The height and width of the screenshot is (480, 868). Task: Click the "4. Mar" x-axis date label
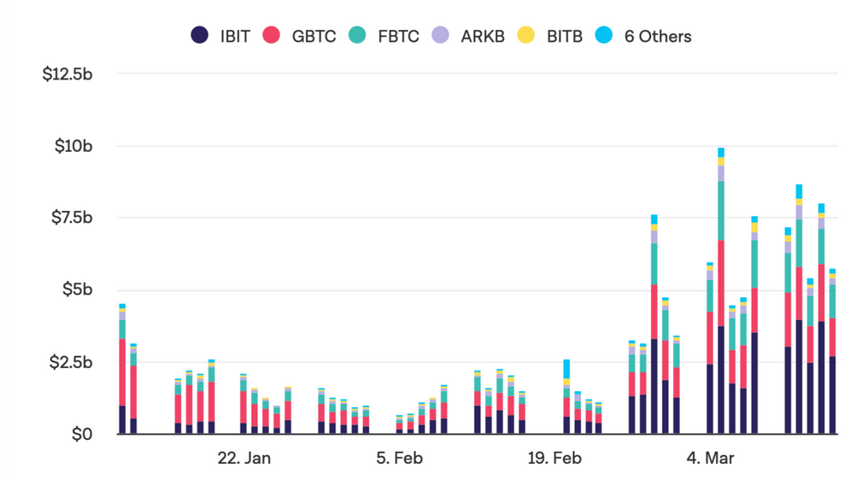(711, 459)
